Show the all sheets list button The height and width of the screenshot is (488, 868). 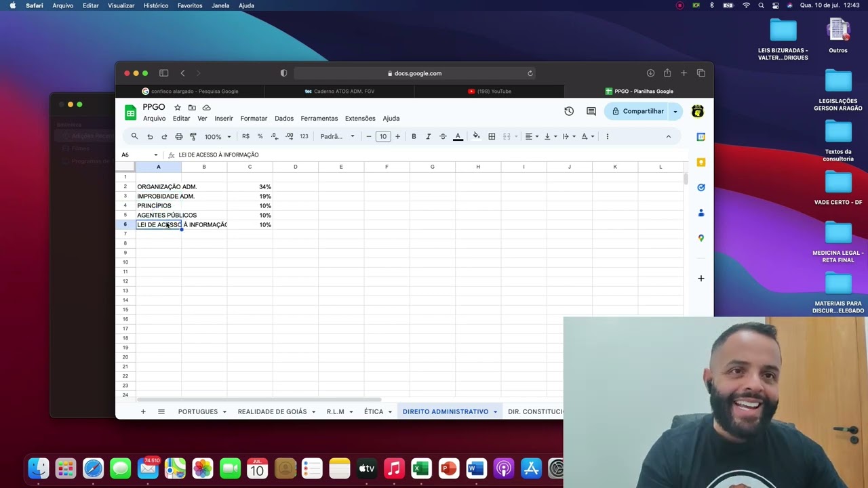(x=161, y=411)
